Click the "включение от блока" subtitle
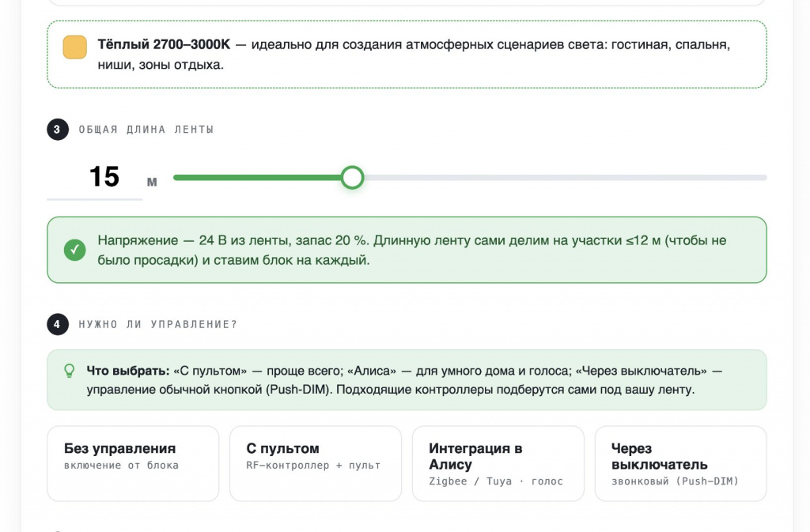 coord(121,466)
